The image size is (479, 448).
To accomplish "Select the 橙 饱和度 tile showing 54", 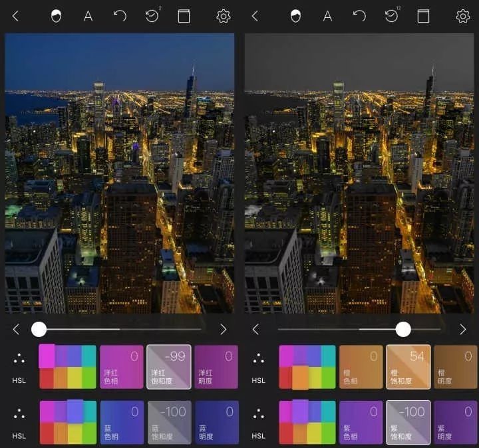I will 408,366.
